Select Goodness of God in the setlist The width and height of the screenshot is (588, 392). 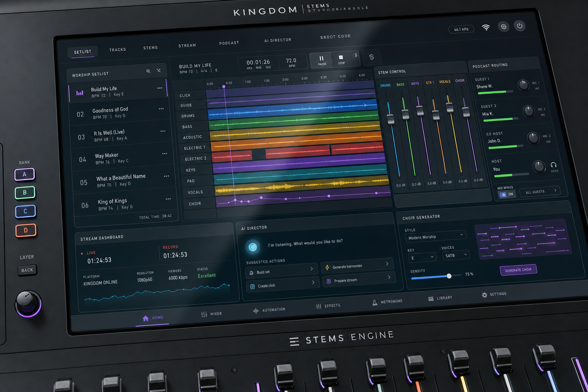[119, 113]
